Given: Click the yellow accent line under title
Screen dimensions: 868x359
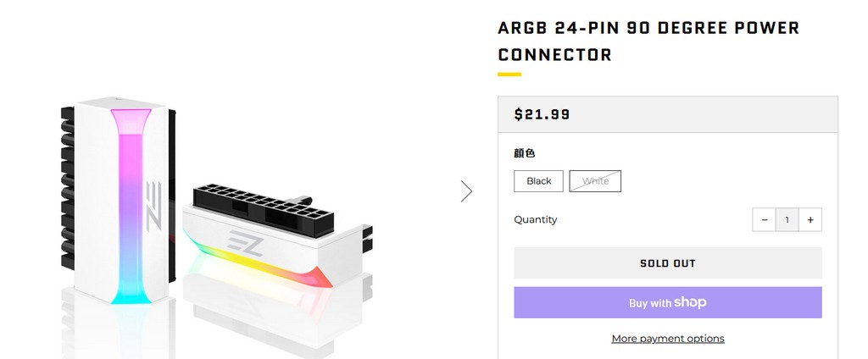Looking at the screenshot, I should coord(509,75).
